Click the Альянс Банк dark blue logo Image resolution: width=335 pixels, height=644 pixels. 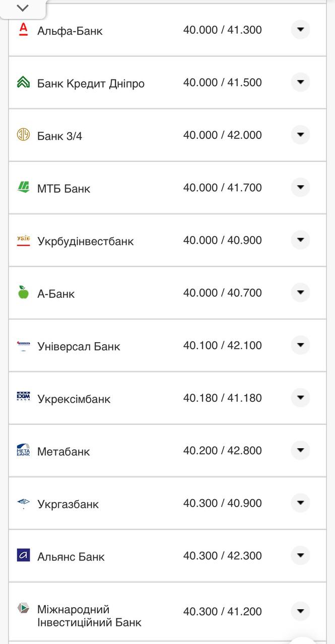click(x=23, y=555)
